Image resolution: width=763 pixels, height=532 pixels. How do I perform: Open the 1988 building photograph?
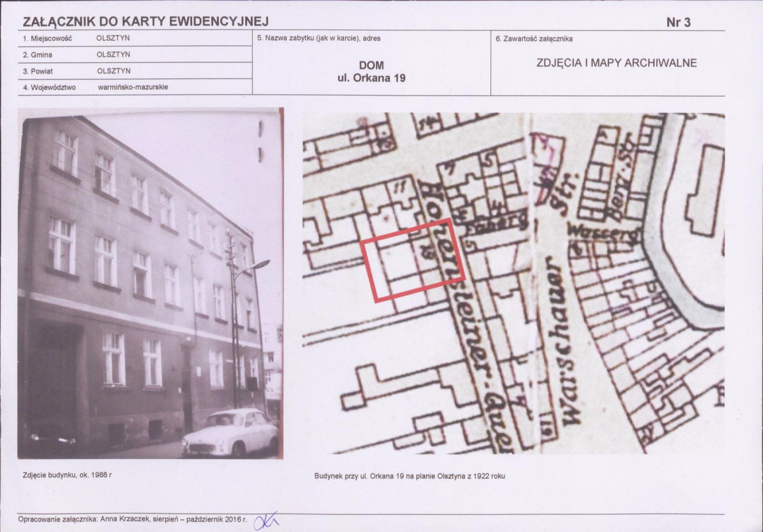click(150, 283)
